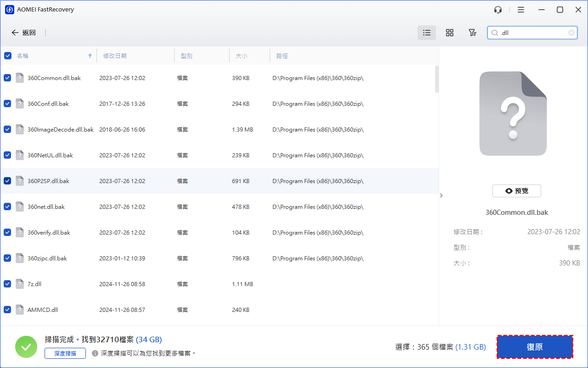Collapse the preview panel with the arrow

(x=441, y=195)
